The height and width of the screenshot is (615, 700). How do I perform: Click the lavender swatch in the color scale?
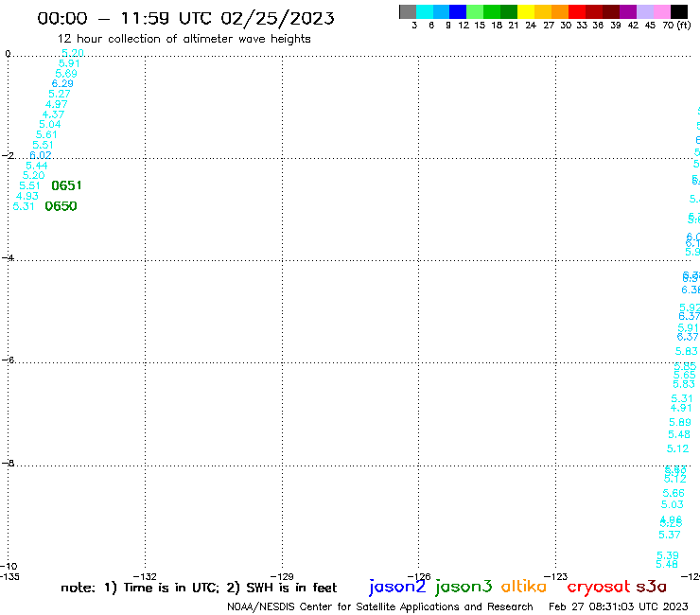tap(644, 11)
